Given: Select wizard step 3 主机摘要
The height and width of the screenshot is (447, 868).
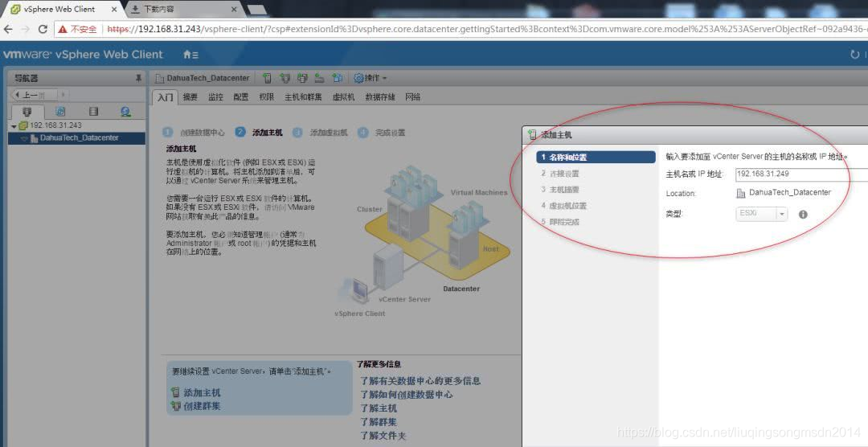Looking at the screenshot, I should (x=559, y=190).
